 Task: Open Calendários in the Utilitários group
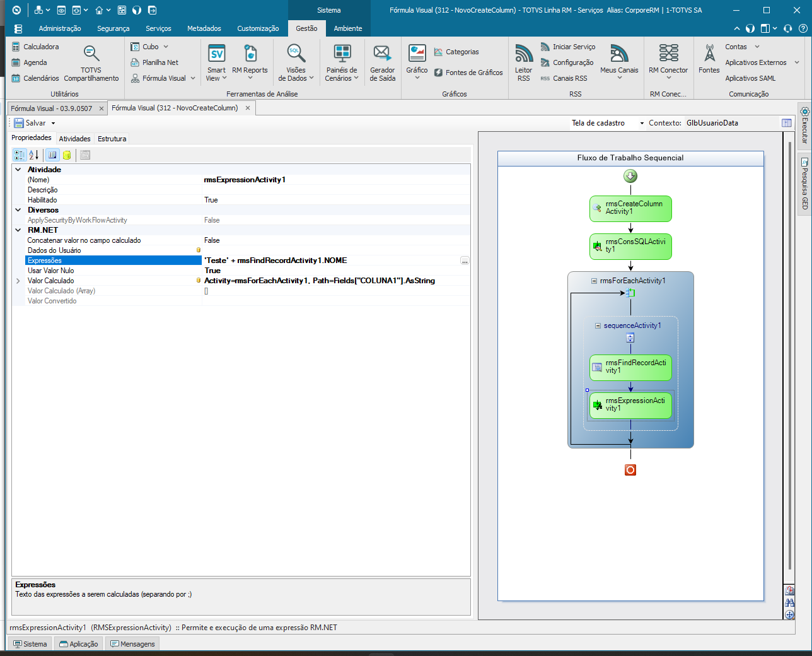pyautogui.click(x=35, y=78)
